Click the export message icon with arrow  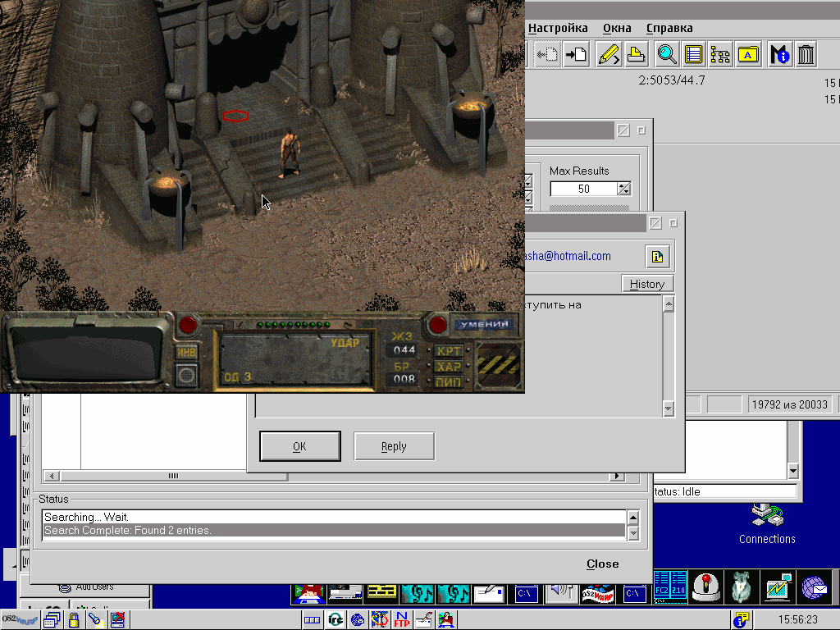coord(577,54)
